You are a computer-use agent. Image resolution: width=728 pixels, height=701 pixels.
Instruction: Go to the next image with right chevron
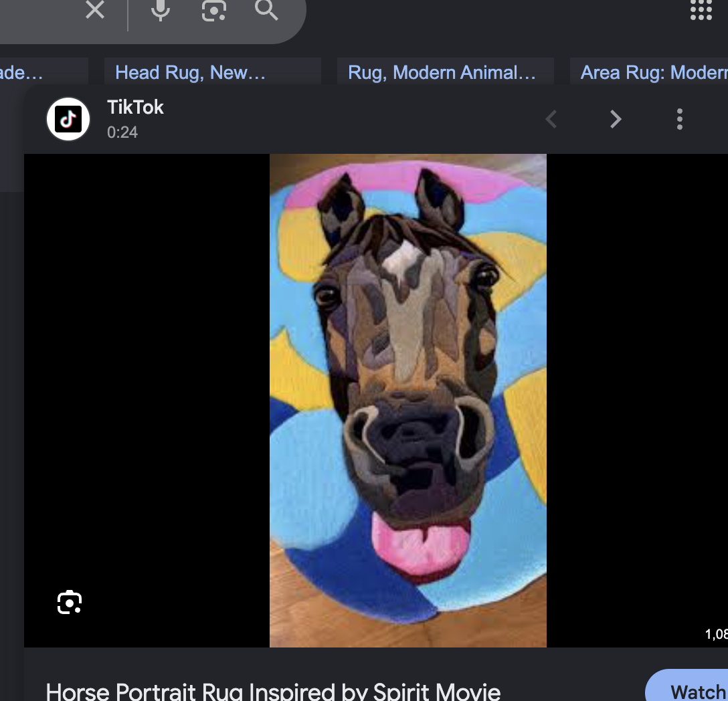click(x=615, y=119)
